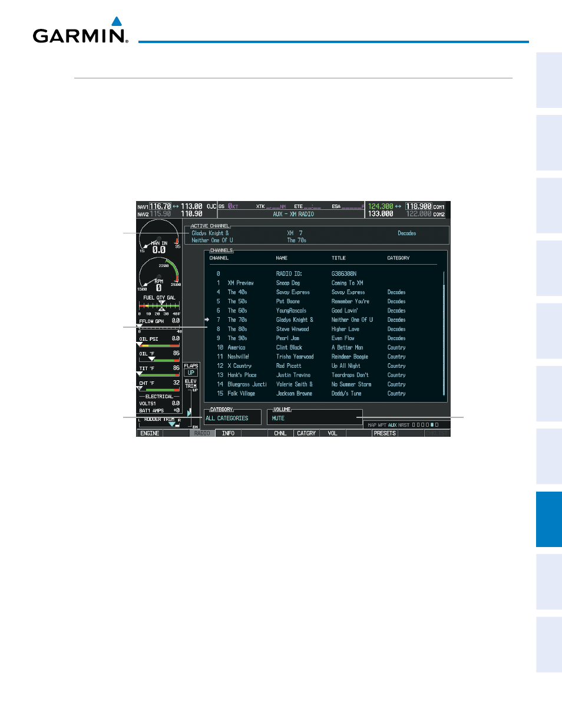Screen dimensions: 562x728
Task: Click COM1 active frequency 124.300
Action: (381, 207)
